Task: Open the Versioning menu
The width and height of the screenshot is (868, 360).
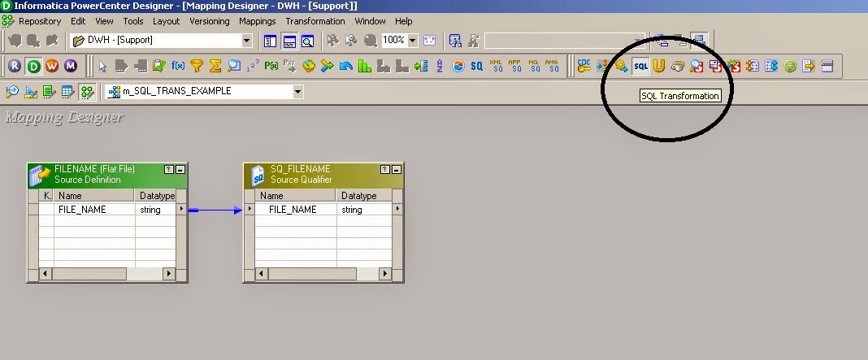Action: coord(209,21)
